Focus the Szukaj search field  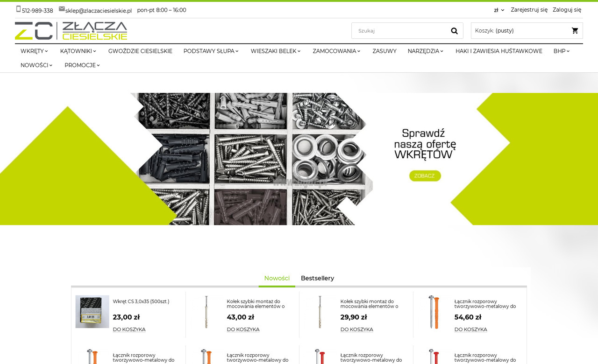pyautogui.click(x=399, y=31)
